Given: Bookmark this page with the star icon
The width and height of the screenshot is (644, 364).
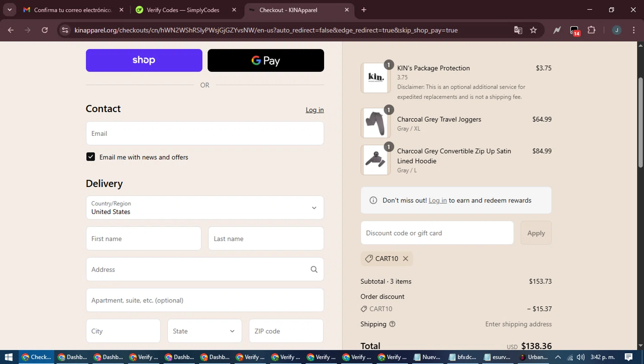Looking at the screenshot, I should tap(533, 30).
